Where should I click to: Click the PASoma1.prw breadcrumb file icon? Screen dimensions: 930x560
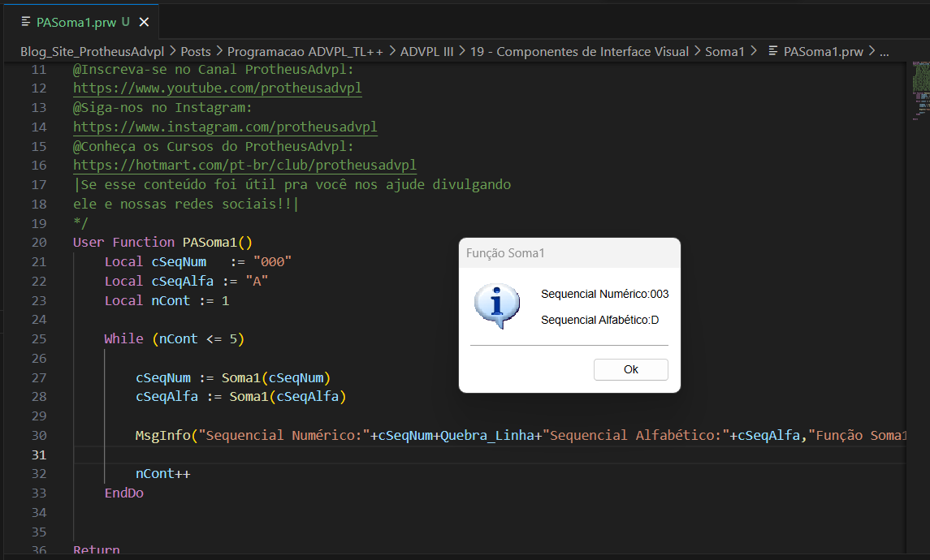772,51
